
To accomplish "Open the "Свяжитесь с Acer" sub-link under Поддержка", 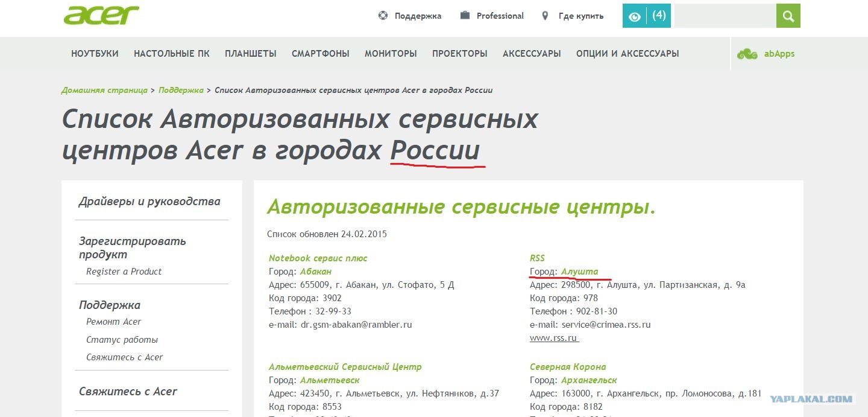I will tap(125, 357).
